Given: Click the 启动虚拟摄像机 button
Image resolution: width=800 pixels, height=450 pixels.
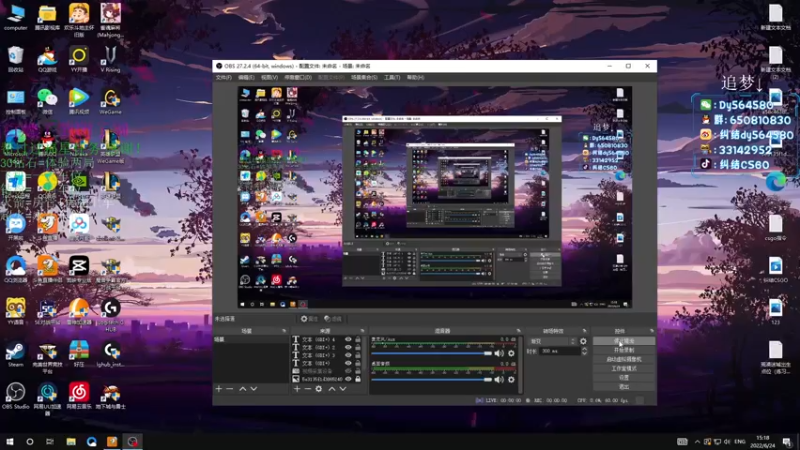Looking at the screenshot, I should [x=623, y=360].
